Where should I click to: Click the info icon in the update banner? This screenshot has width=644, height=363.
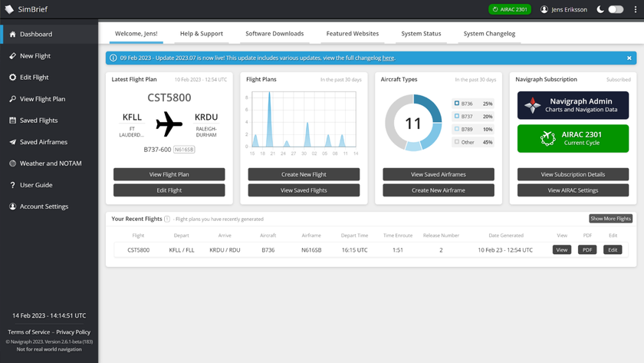point(113,58)
